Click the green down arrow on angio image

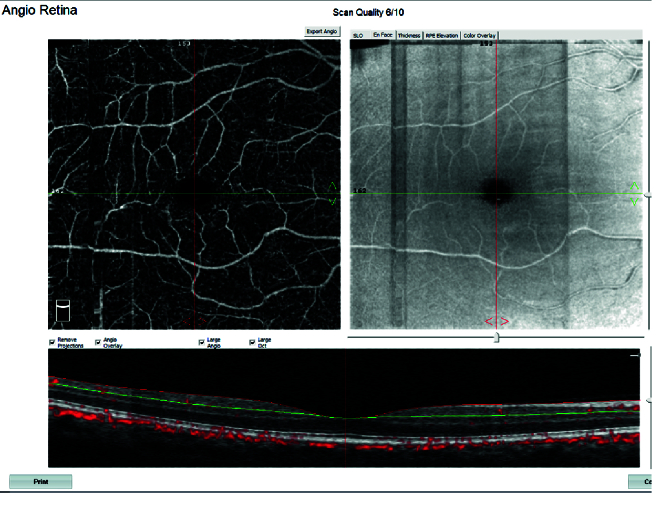click(x=333, y=201)
